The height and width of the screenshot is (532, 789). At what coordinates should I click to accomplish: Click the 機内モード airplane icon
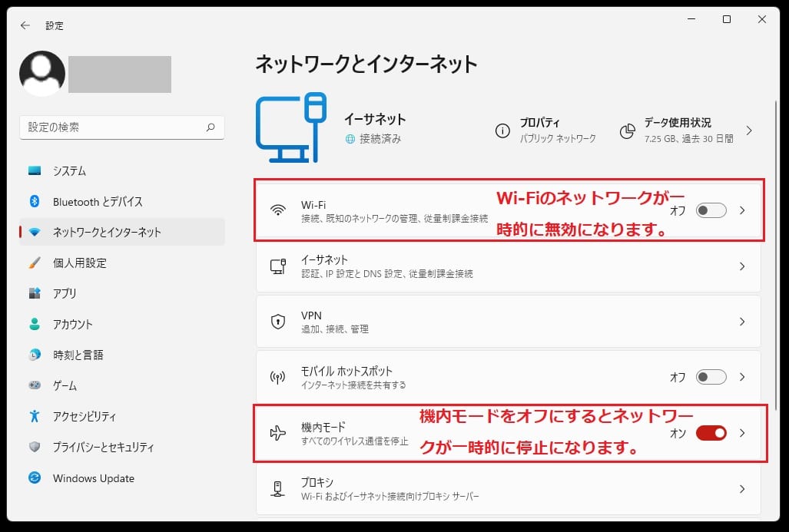(x=278, y=433)
